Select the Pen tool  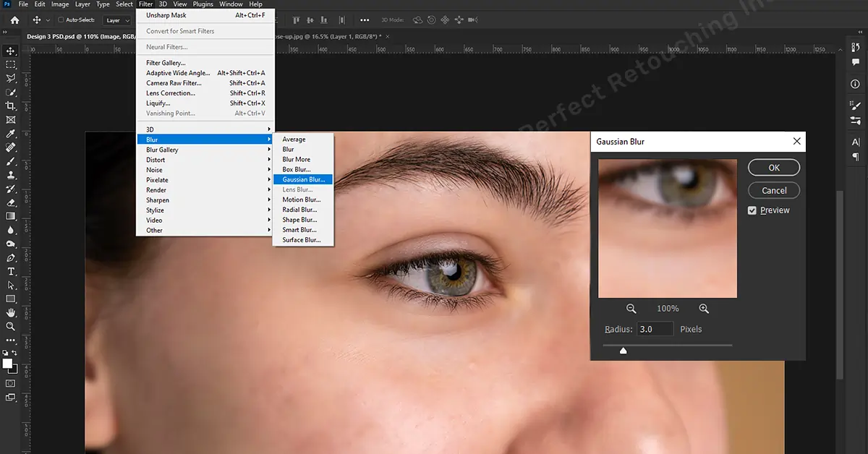[x=11, y=258]
